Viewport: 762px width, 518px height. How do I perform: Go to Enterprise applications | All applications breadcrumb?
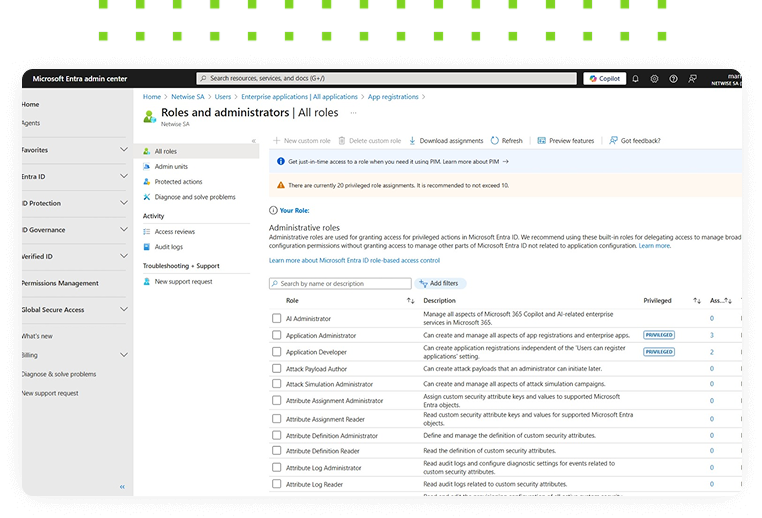(299, 97)
